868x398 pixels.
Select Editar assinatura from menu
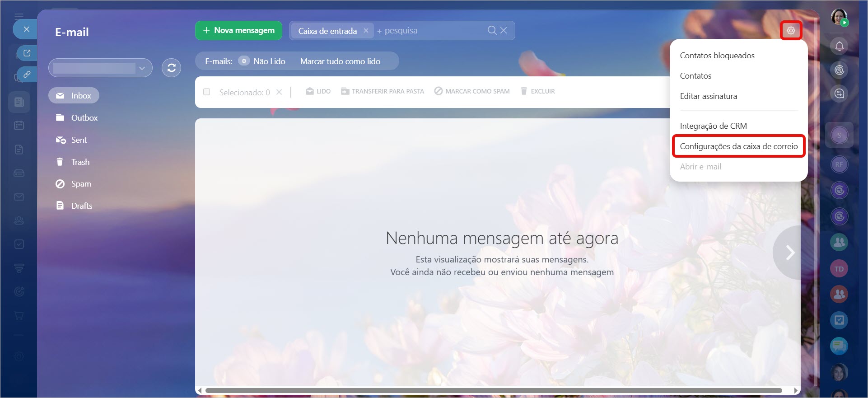point(708,96)
